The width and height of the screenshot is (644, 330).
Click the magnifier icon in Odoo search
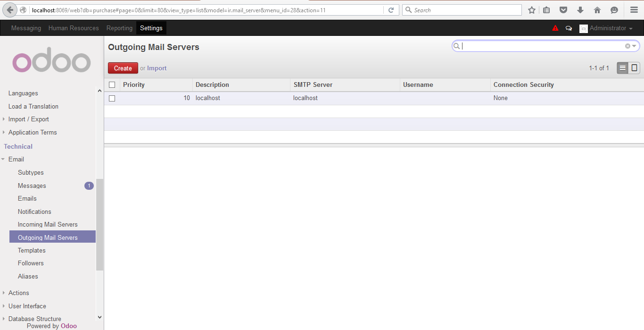457,46
